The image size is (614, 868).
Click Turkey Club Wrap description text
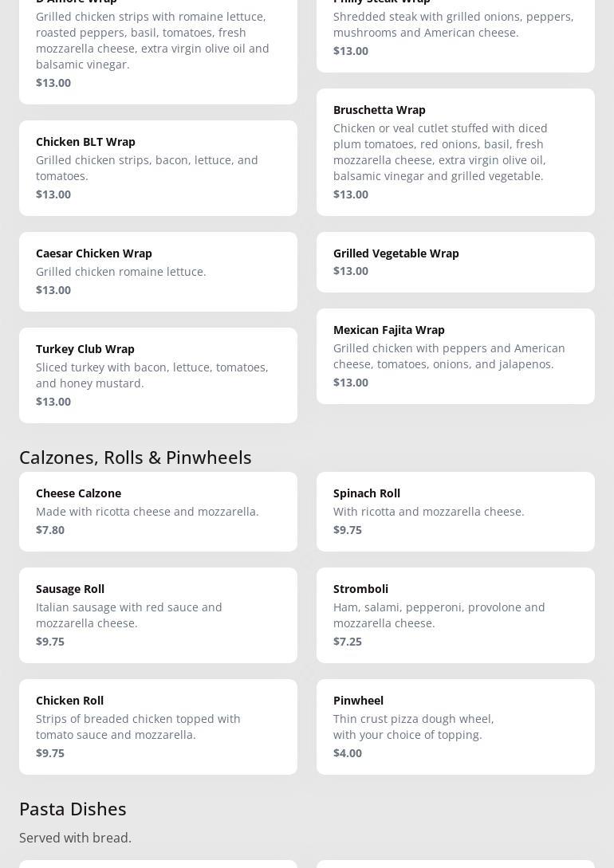tap(152, 375)
